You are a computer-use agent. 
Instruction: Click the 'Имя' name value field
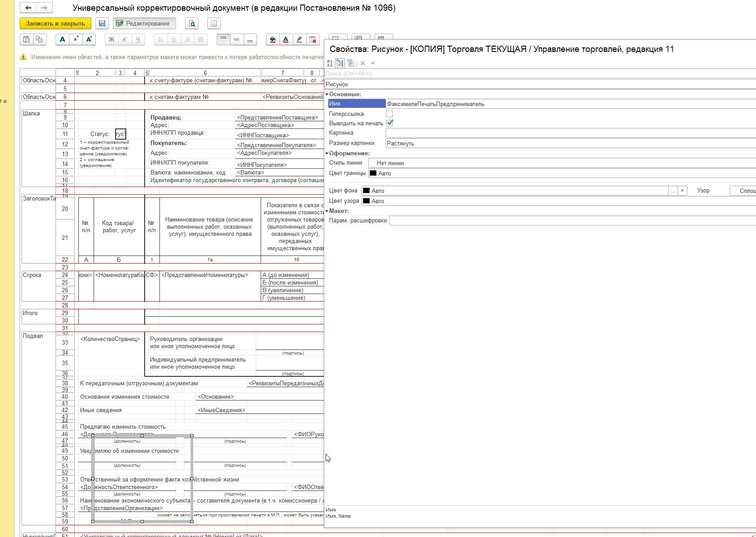coord(571,104)
